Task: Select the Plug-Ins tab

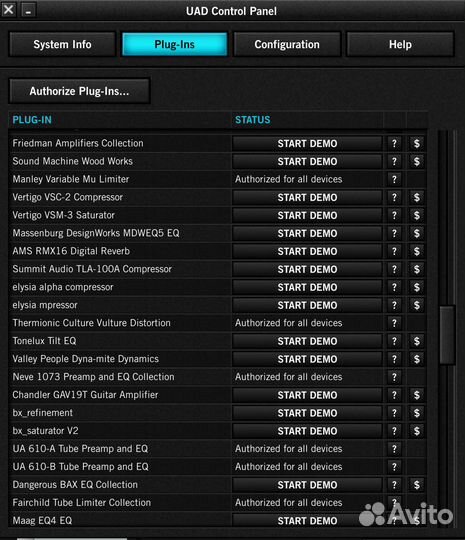Action: pos(175,44)
